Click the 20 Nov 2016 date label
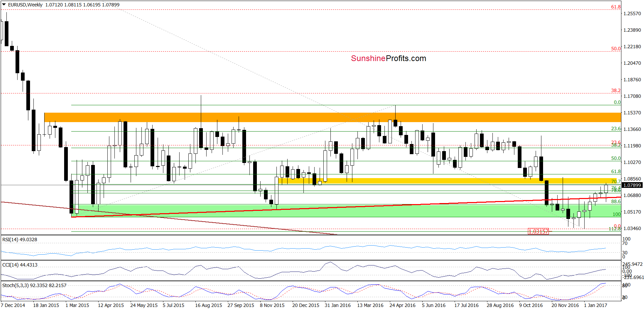Viewport: 644px width, 310px height. point(565,305)
